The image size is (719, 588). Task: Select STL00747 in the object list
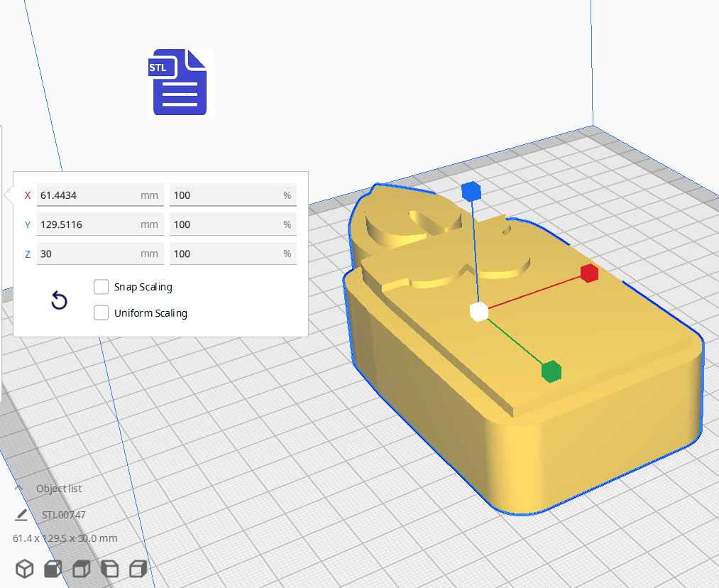click(x=63, y=515)
